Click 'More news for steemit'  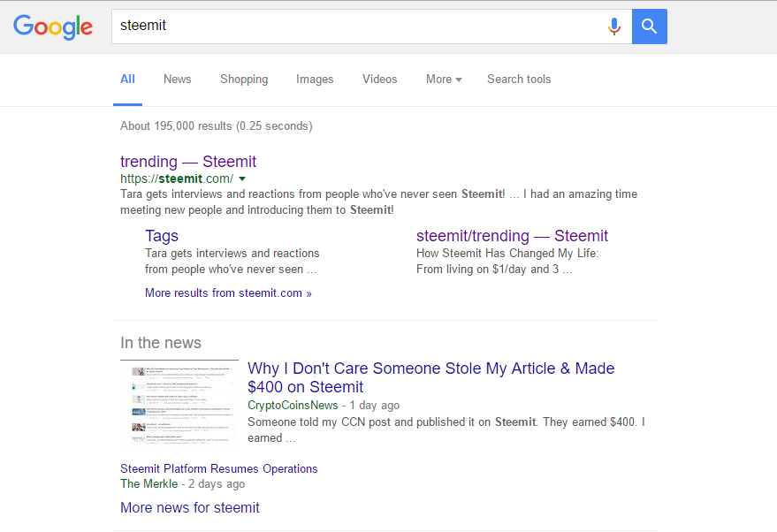tap(190, 508)
